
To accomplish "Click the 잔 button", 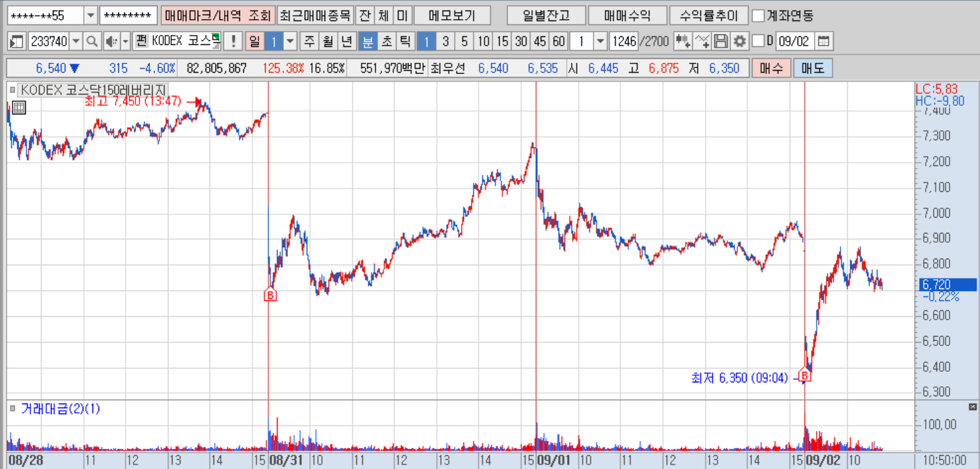I will coord(364,15).
